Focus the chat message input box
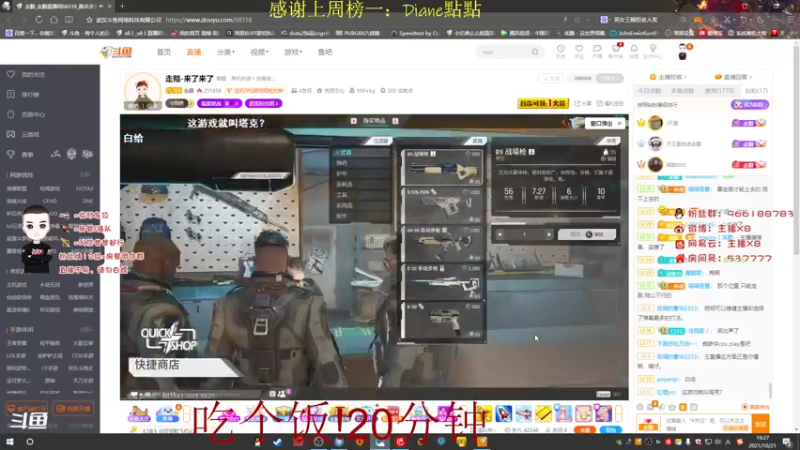Image resolution: width=800 pixels, height=450 pixels. tap(707, 423)
